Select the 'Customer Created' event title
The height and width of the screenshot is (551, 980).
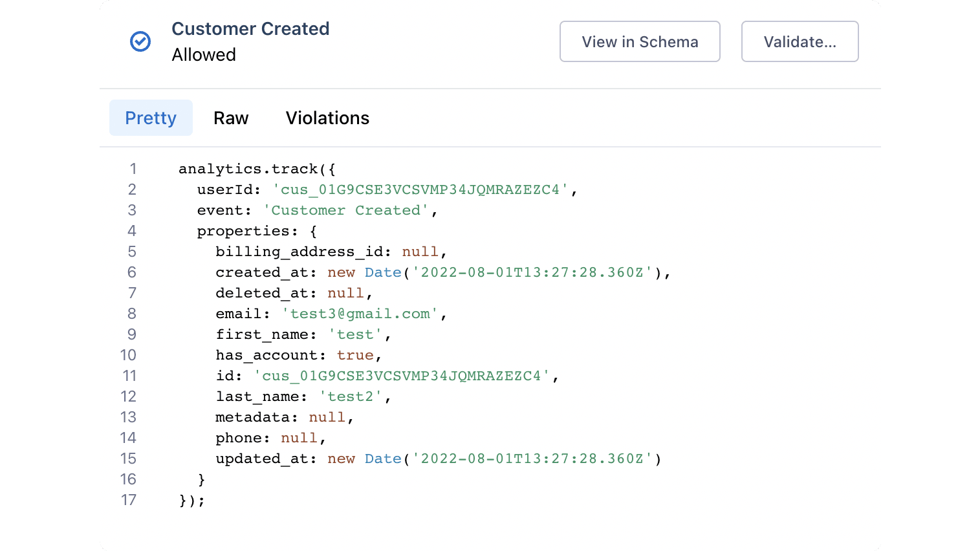click(x=250, y=28)
